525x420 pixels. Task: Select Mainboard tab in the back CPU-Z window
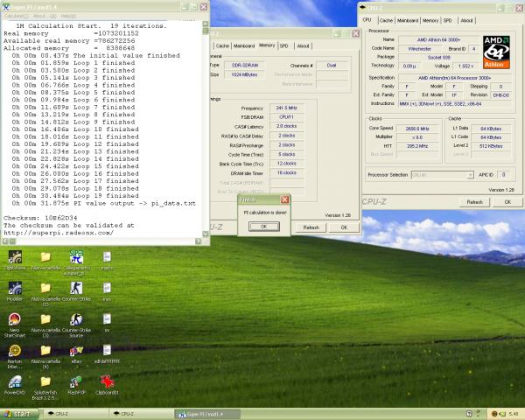tap(244, 45)
